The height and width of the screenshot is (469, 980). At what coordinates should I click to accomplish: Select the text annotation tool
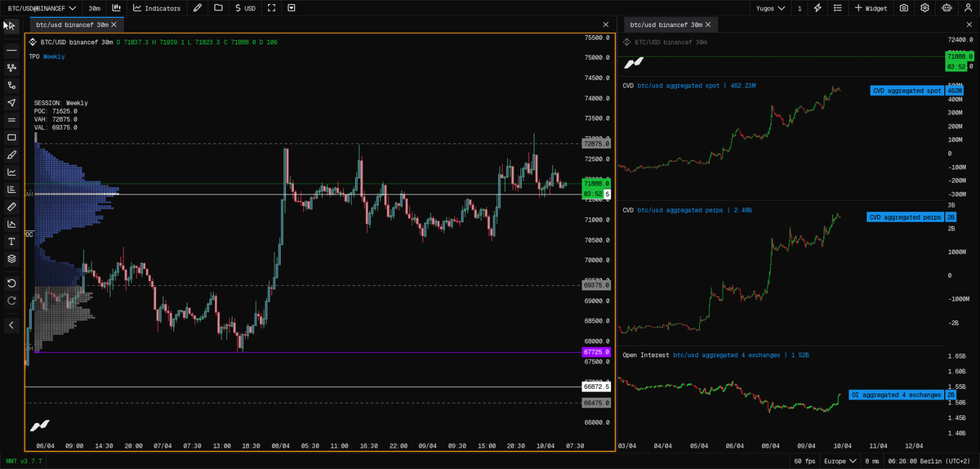11,241
